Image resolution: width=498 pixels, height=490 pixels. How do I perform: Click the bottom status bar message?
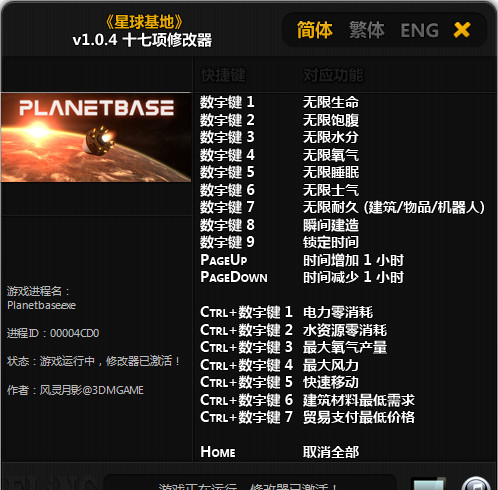[x=248, y=487]
